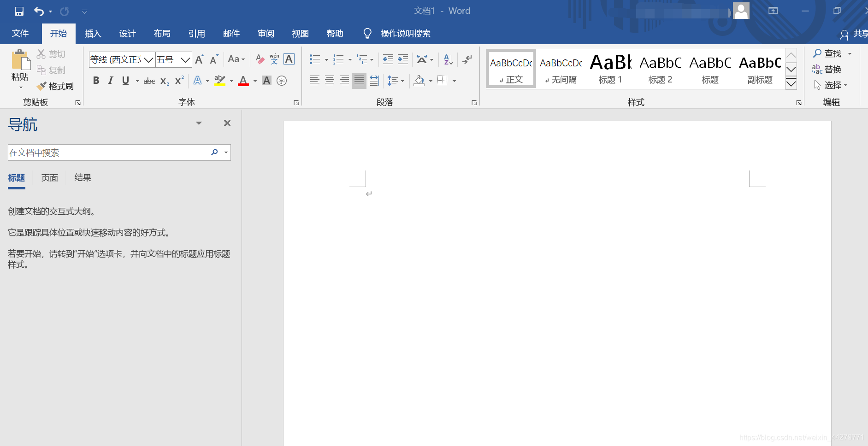The image size is (868, 446).
Task: Open the navigation search options dropdown
Action: pos(226,153)
